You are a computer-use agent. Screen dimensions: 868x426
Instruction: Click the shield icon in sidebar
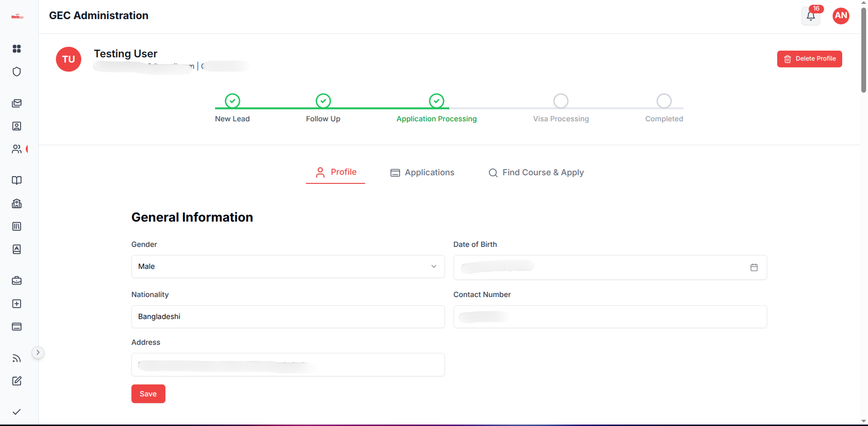point(17,72)
